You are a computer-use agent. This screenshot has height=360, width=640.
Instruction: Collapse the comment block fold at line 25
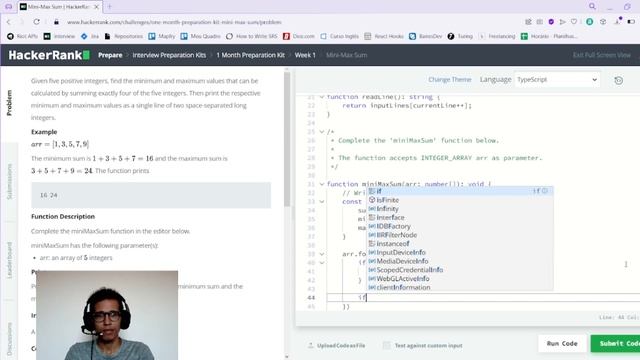point(322,132)
